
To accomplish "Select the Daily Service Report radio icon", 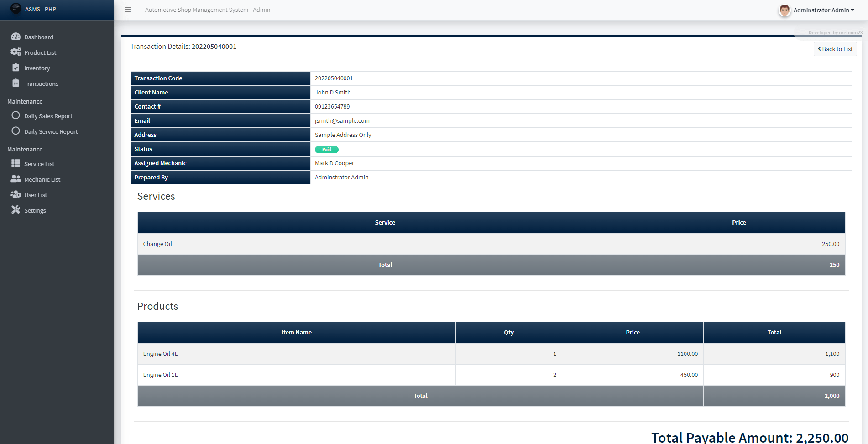I will pos(16,131).
